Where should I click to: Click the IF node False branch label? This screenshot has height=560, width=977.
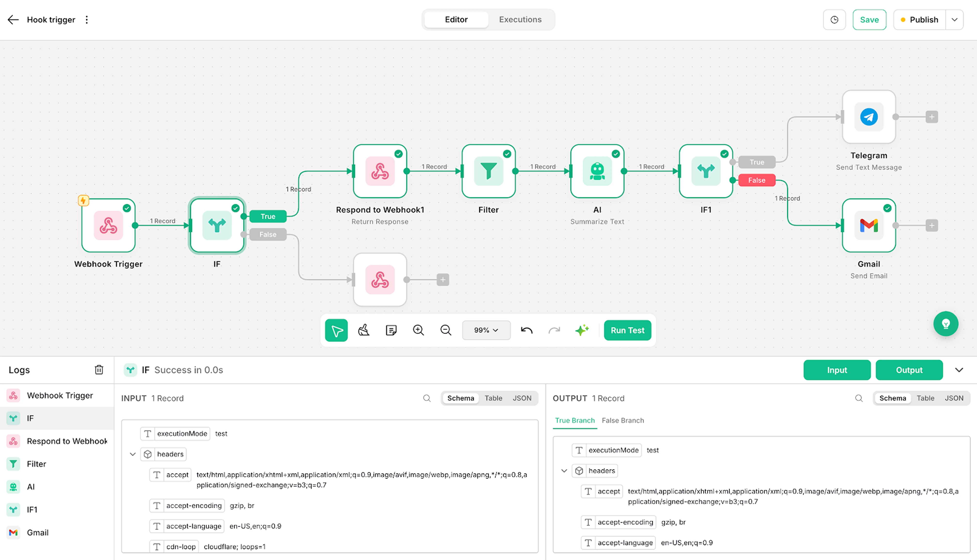(268, 234)
